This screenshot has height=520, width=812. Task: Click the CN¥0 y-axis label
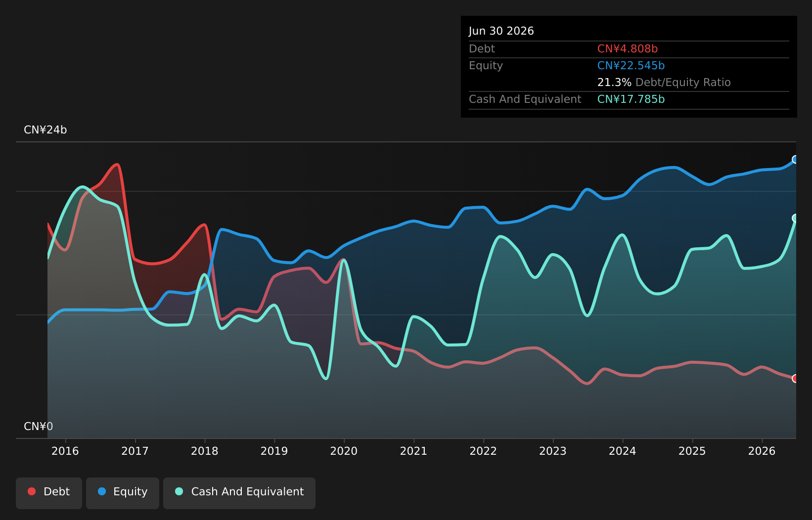click(39, 427)
